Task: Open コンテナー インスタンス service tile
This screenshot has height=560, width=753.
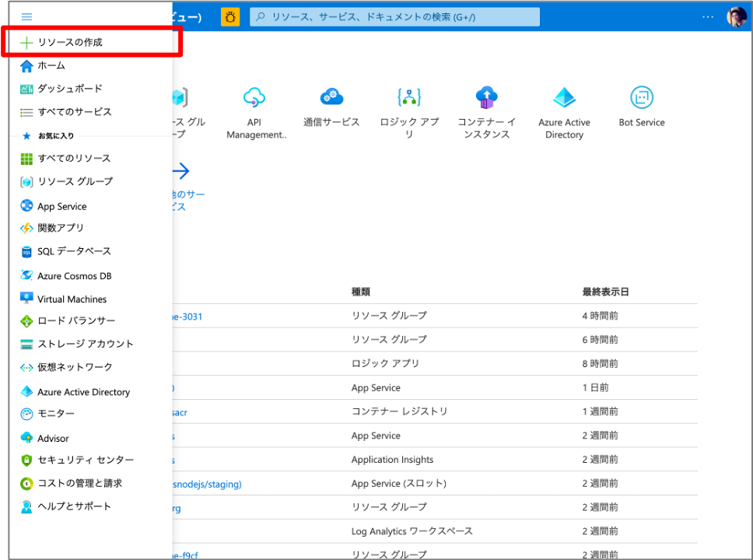Action: click(486, 114)
